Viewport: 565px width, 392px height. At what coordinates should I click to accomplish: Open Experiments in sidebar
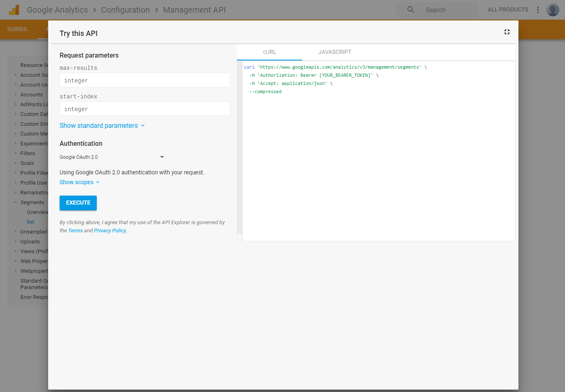click(x=34, y=143)
